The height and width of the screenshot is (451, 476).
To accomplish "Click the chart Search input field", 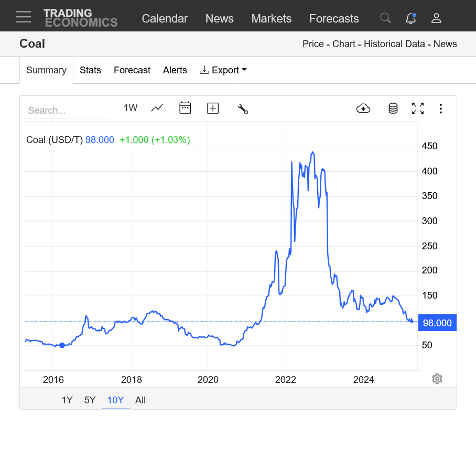I will click(x=67, y=111).
